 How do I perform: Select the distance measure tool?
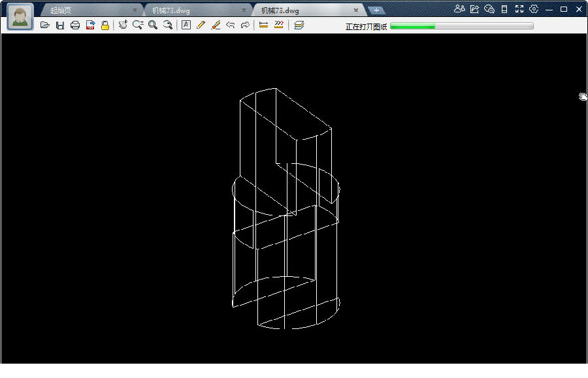(264, 25)
